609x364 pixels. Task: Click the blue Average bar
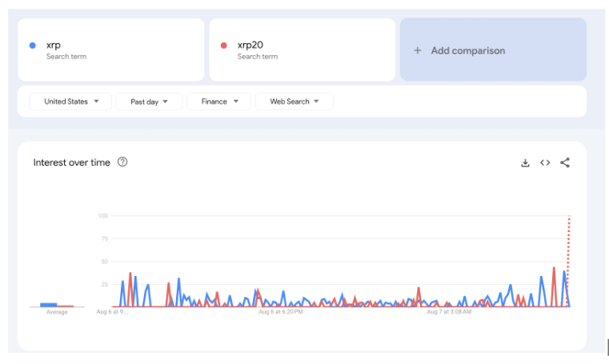click(48, 305)
